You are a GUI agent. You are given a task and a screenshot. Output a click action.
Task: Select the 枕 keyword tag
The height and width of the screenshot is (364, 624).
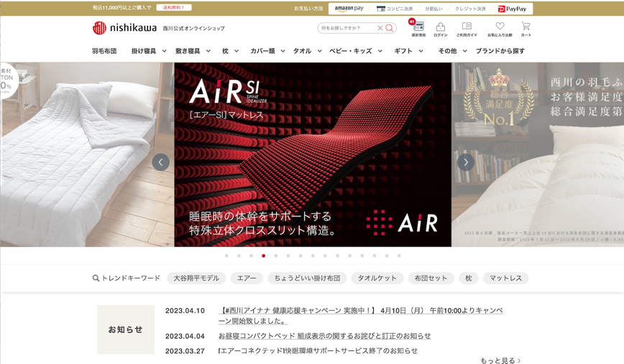pyautogui.click(x=469, y=278)
